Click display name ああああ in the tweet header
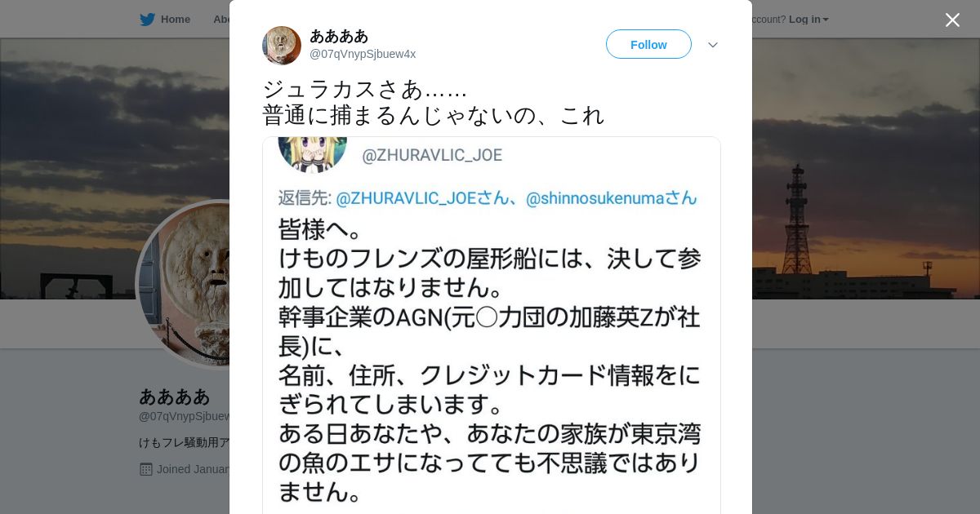The image size is (980, 514). click(x=339, y=36)
